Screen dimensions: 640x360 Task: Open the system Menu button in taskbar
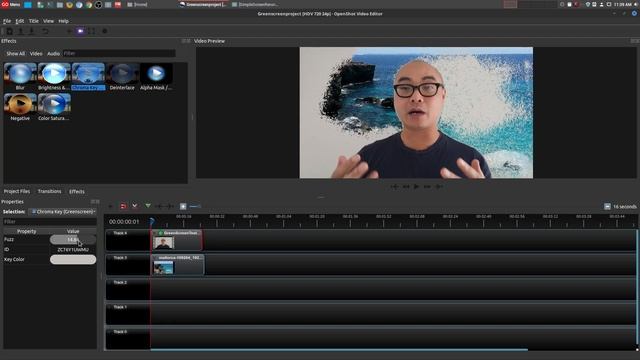click(11, 4)
